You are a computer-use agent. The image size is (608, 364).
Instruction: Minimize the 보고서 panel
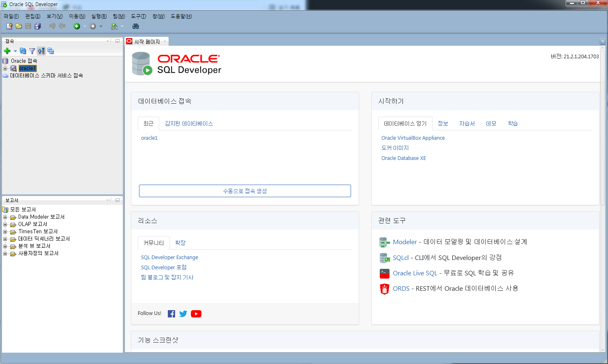(x=118, y=200)
